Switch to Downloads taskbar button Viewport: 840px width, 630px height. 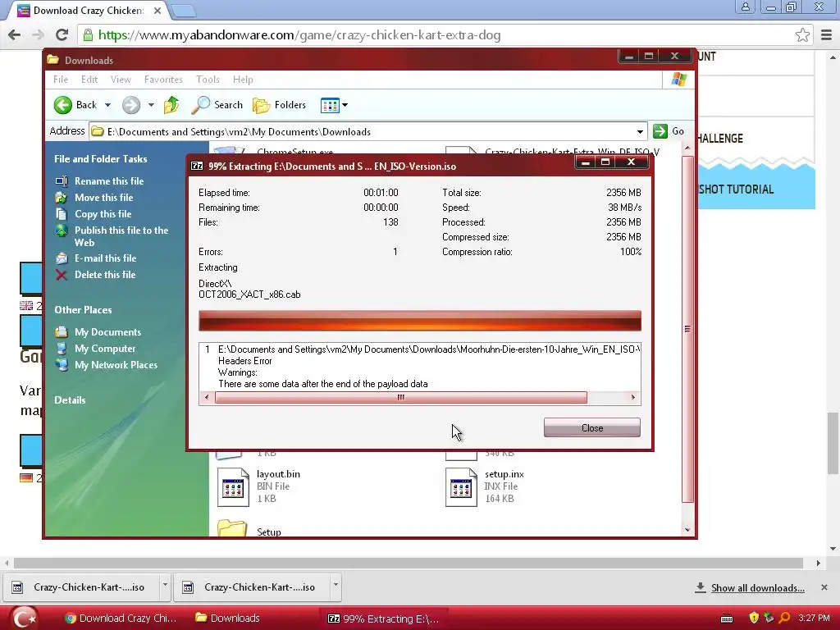pyautogui.click(x=228, y=619)
